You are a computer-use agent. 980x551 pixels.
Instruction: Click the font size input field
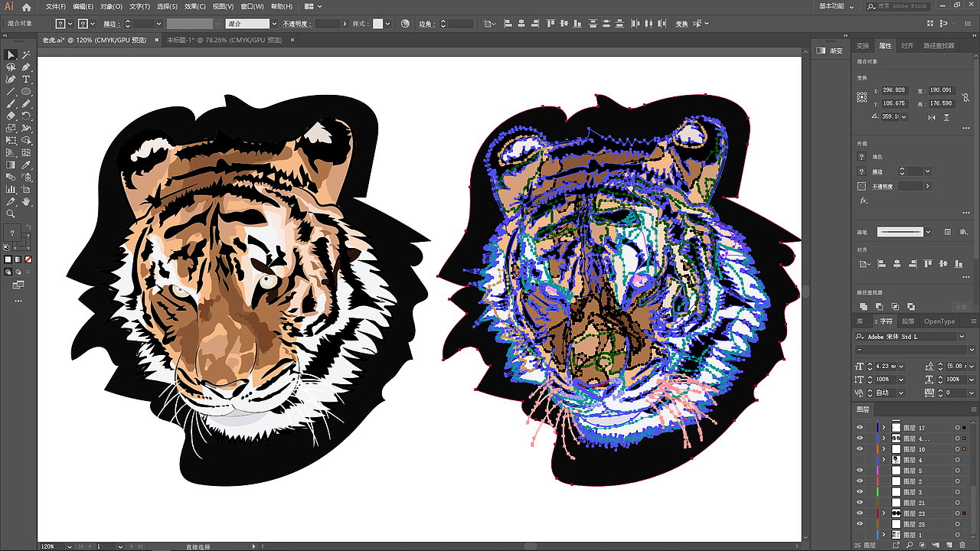[x=886, y=367]
